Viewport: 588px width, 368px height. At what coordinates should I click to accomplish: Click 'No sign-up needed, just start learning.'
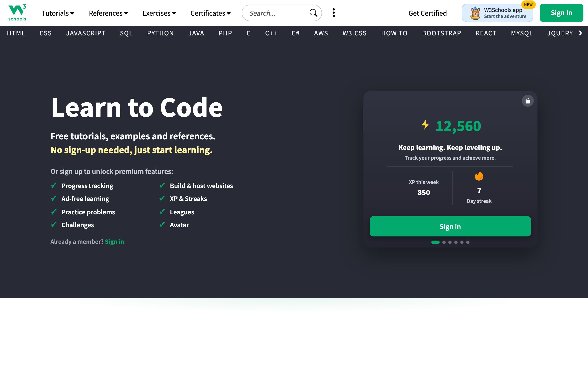[x=131, y=150]
